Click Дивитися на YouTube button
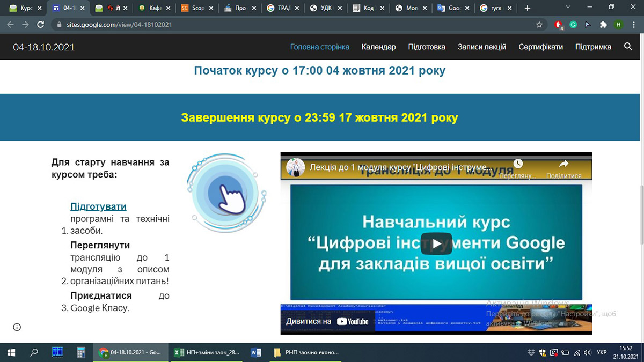Image resolution: width=644 pixels, height=362 pixels. [x=327, y=321]
